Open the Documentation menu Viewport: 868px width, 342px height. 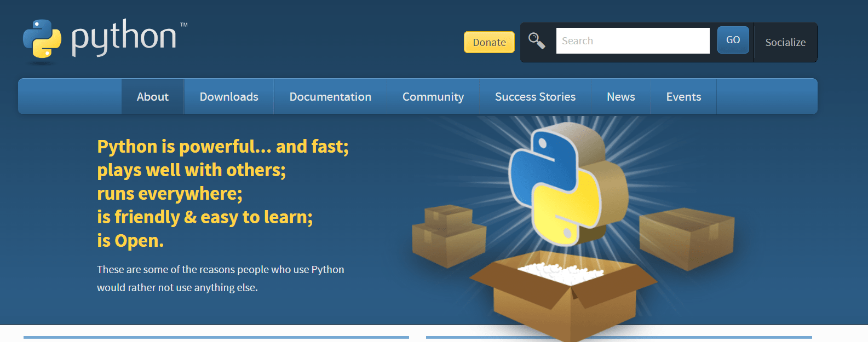[x=330, y=97]
